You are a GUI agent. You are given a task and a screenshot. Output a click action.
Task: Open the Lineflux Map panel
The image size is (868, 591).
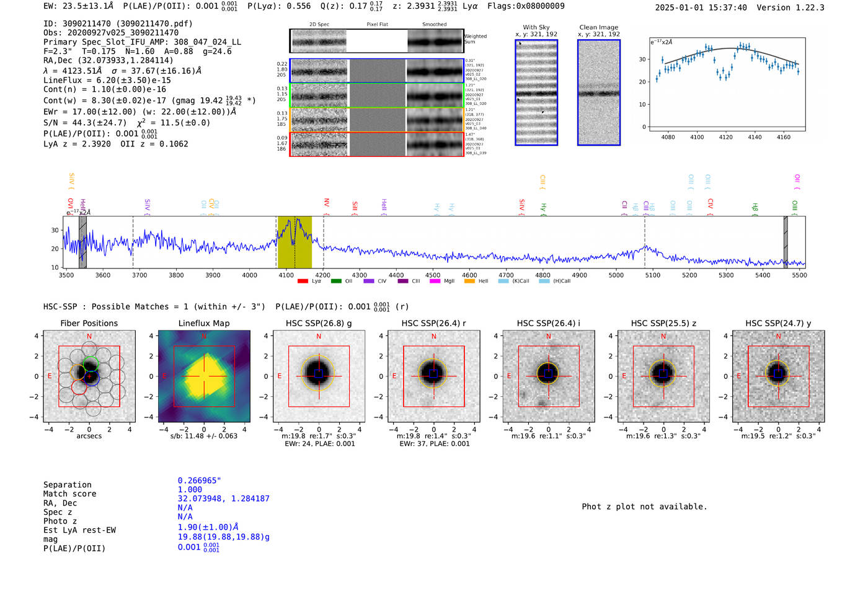click(x=204, y=376)
